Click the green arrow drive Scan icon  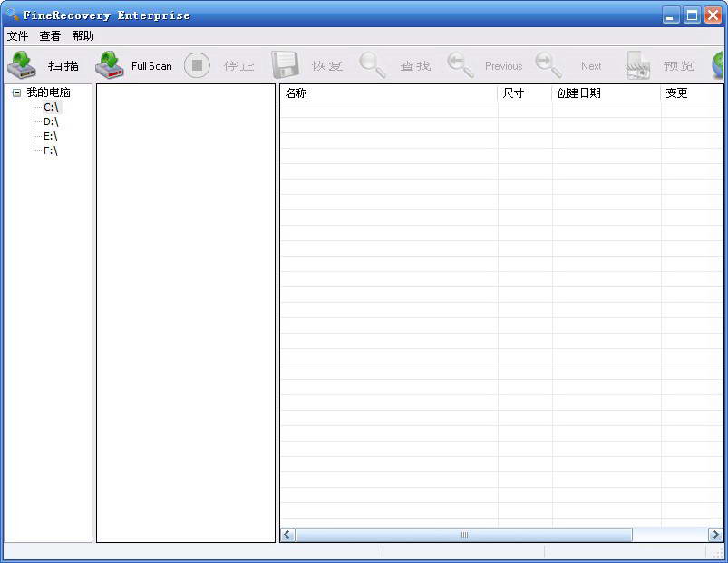point(22,65)
